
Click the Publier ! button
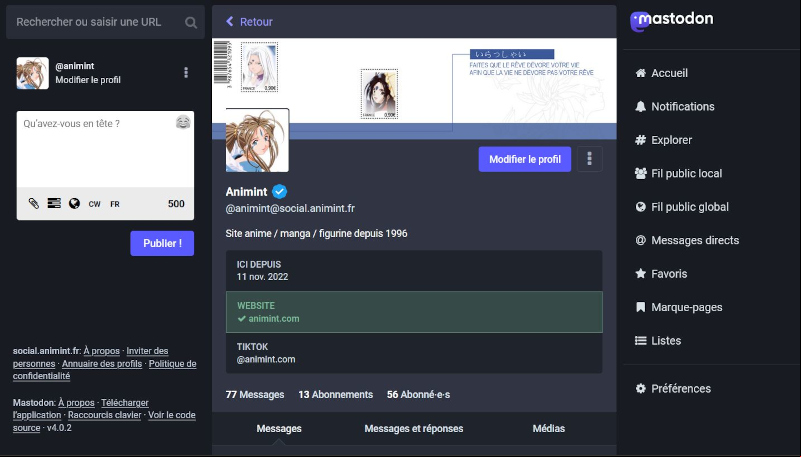tap(162, 244)
